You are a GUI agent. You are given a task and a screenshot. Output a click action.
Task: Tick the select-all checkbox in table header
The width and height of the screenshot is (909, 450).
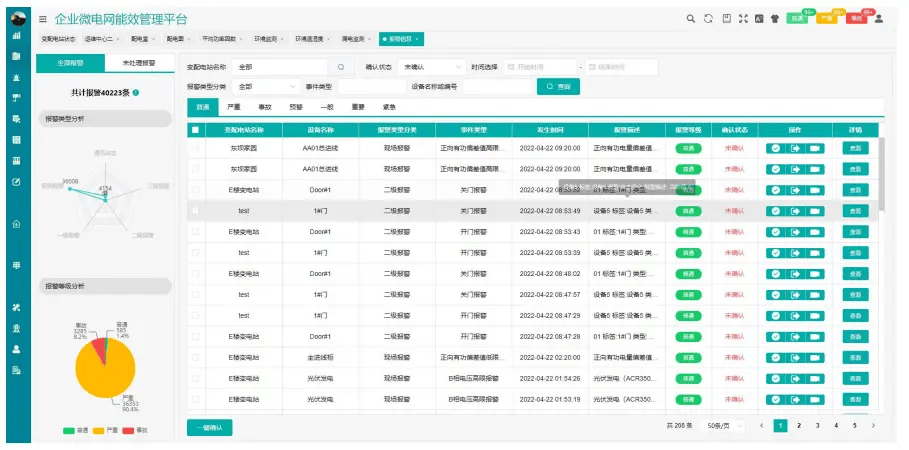(195, 129)
